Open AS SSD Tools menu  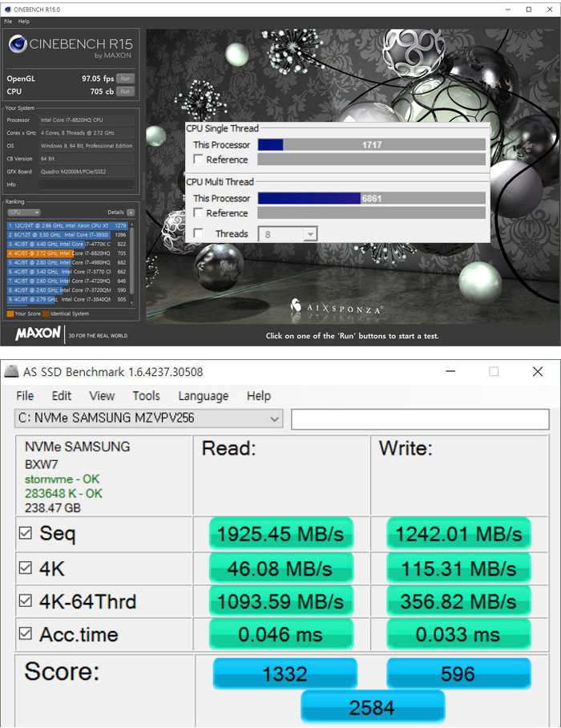[146, 396]
